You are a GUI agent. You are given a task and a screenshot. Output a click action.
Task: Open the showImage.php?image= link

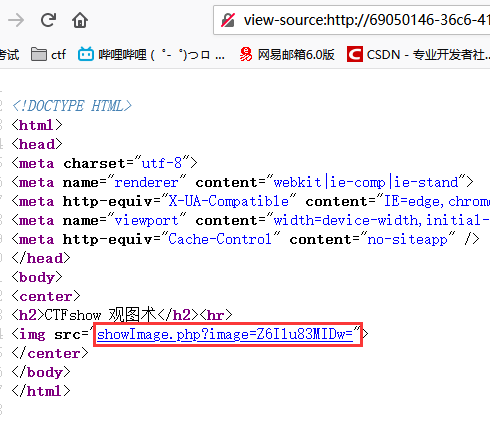click(225, 334)
